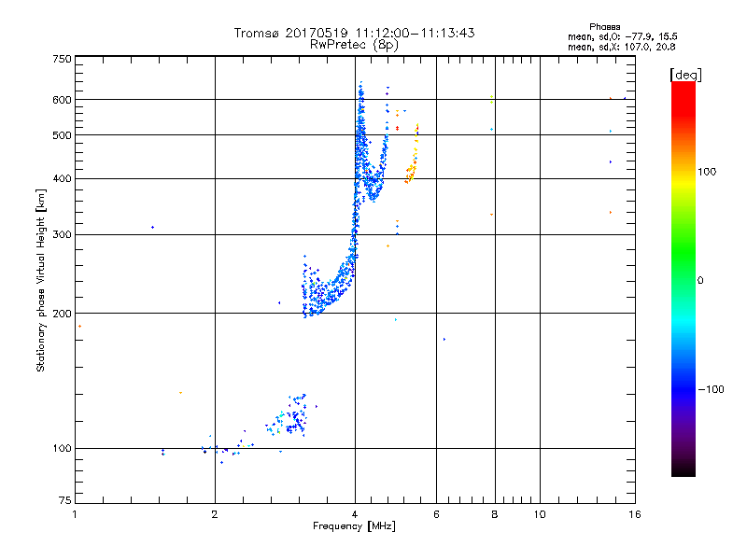Click the '300' y-axis tick label

[x=62, y=235]
